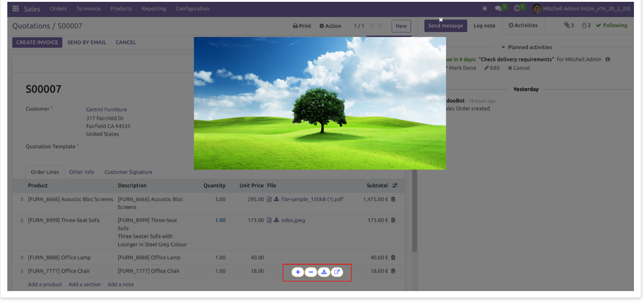The height and width of the screenshot is (302, 644).
Task: Open the optional columns settings icon
Action: (395, 186)
